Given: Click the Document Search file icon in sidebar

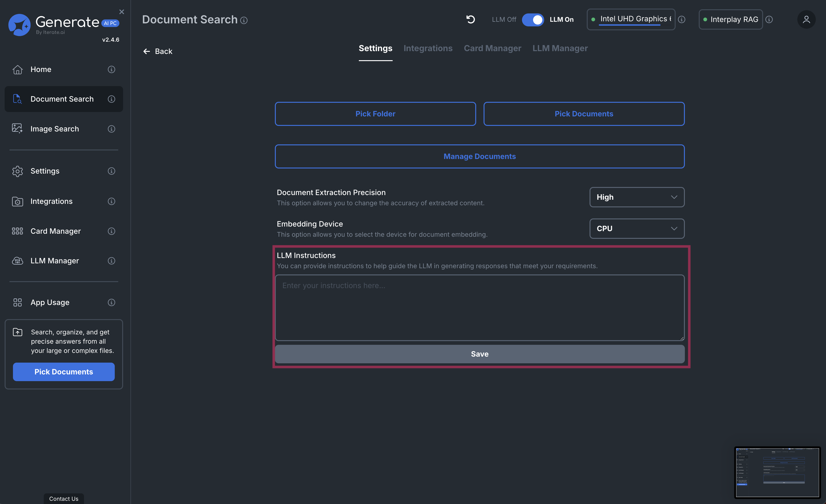Looking at the screenshot, I should coord(17,99).
